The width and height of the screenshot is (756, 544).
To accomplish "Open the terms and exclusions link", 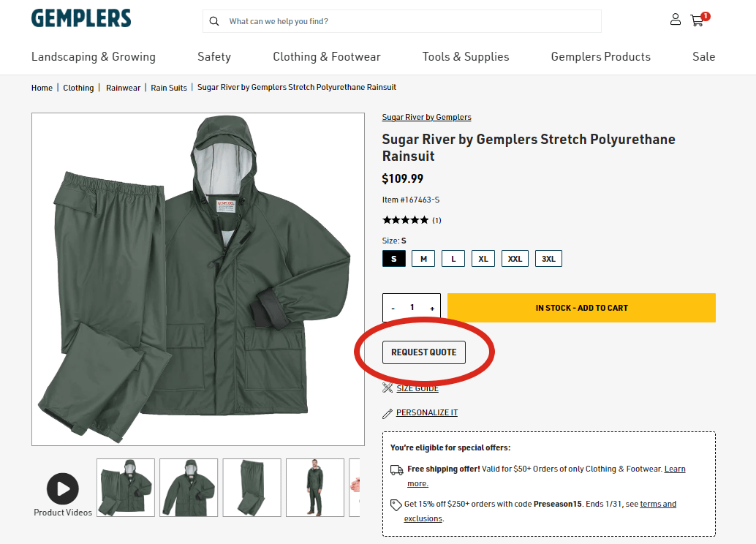I will tap(657, 503).
